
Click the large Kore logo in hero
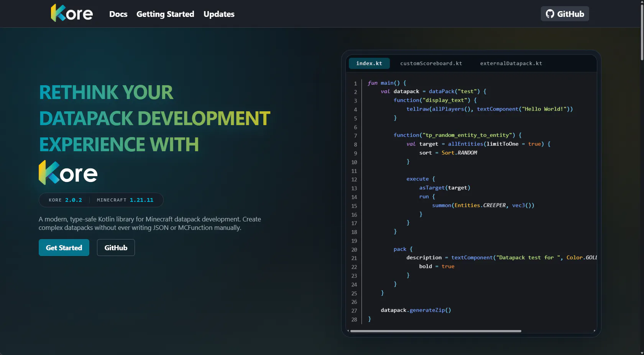pos(68,173)
